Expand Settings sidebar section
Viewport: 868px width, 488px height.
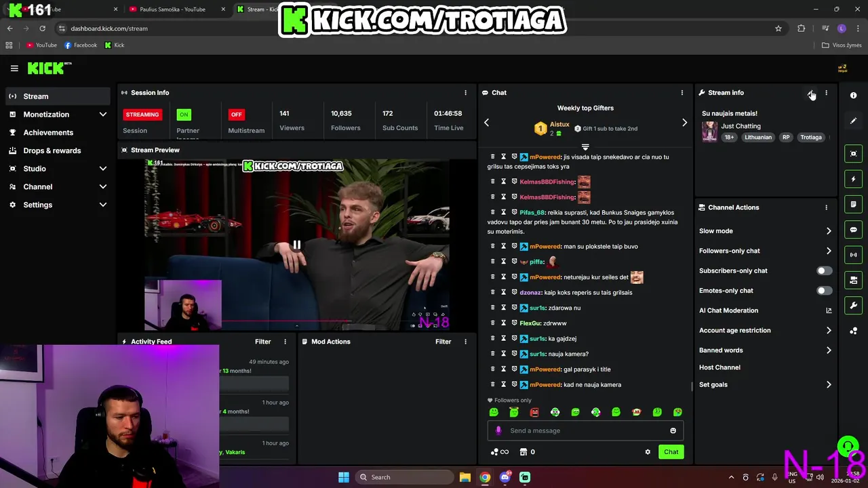[103, 205]
